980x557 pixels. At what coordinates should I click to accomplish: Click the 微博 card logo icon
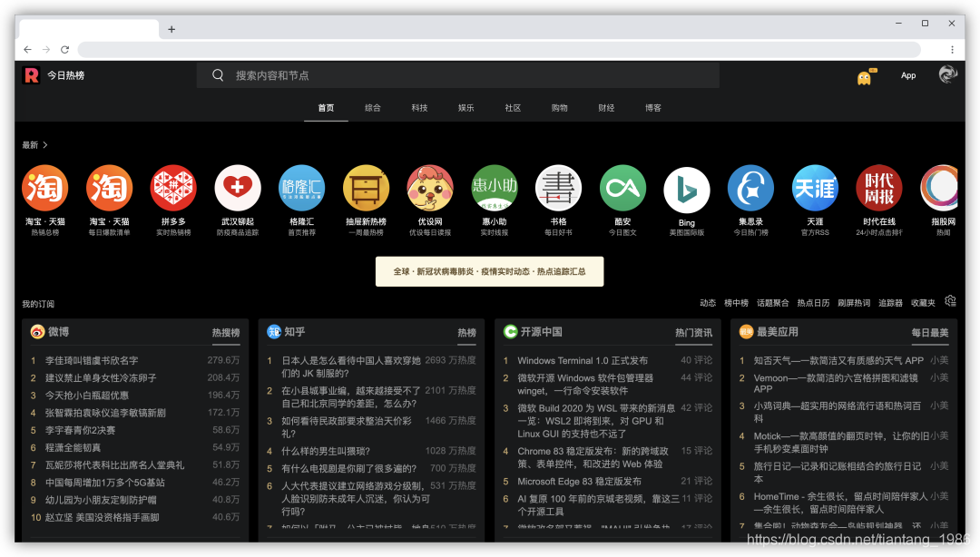37,332
